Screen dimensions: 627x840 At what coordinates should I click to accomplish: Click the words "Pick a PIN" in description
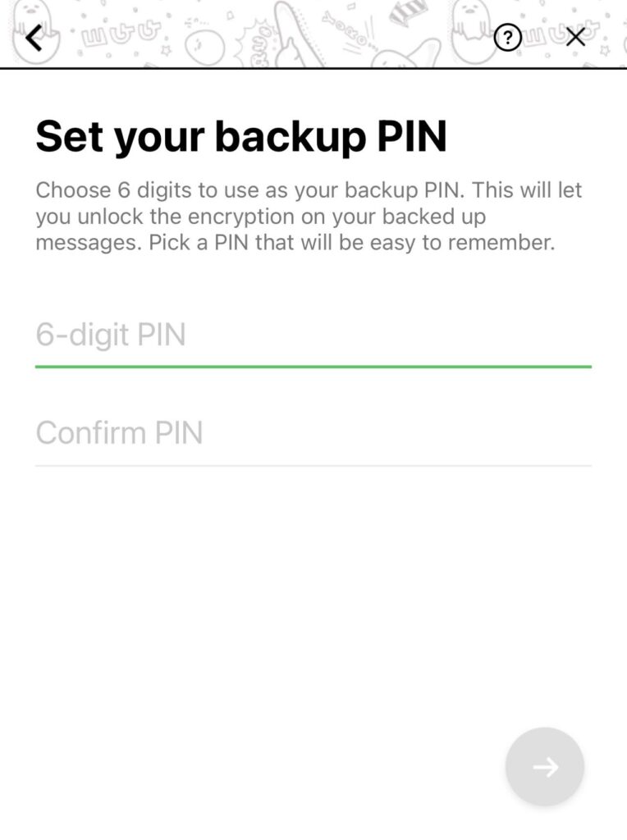tap(199, 243)
